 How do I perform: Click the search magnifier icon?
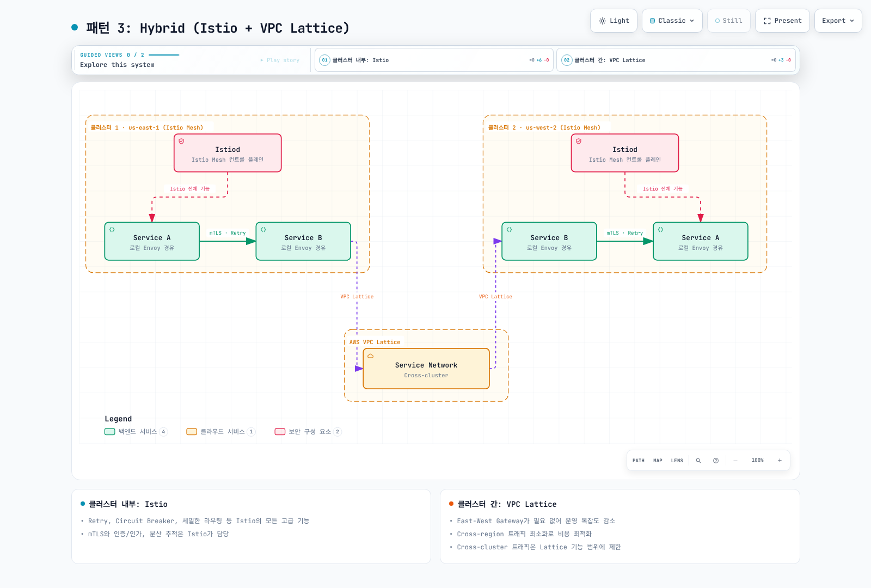click(698, 461)
